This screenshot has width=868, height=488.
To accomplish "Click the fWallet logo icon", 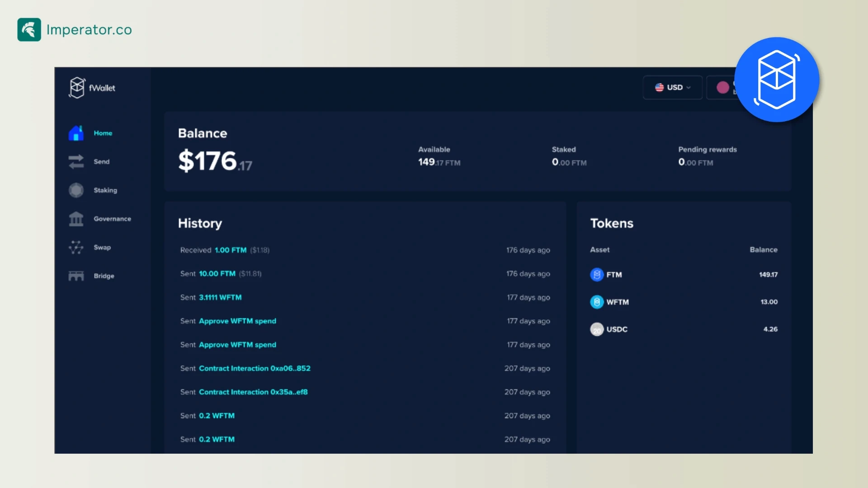I will coord(77,87).
